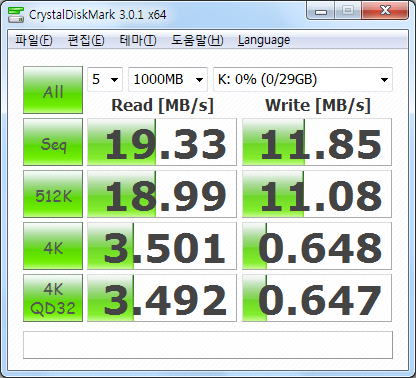Image resolution: width=416 pixels, height=378 pixels.
Task: Open the K: drive selection dropdown
Action: [x=303, y=79]
